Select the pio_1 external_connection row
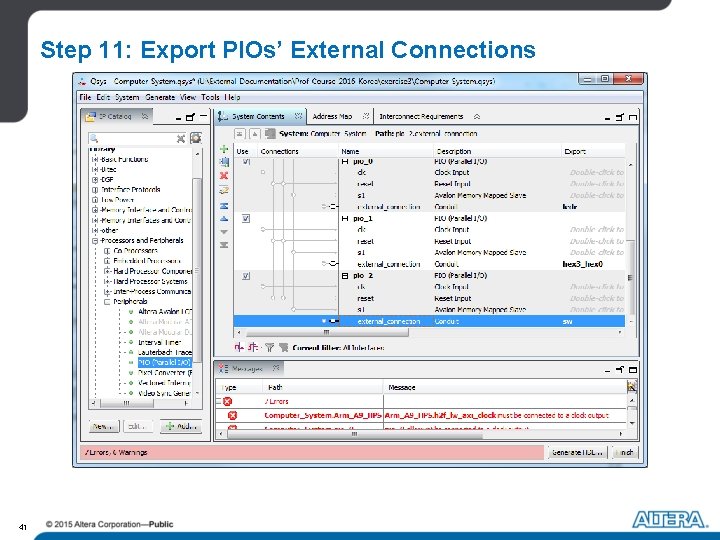This screenshot has height=540, width=720. pyautogui.click(x=429, y=264)
